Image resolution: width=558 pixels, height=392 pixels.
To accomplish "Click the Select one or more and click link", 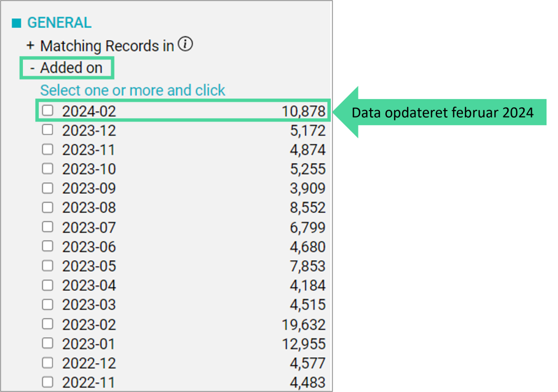I will (132, 90).
